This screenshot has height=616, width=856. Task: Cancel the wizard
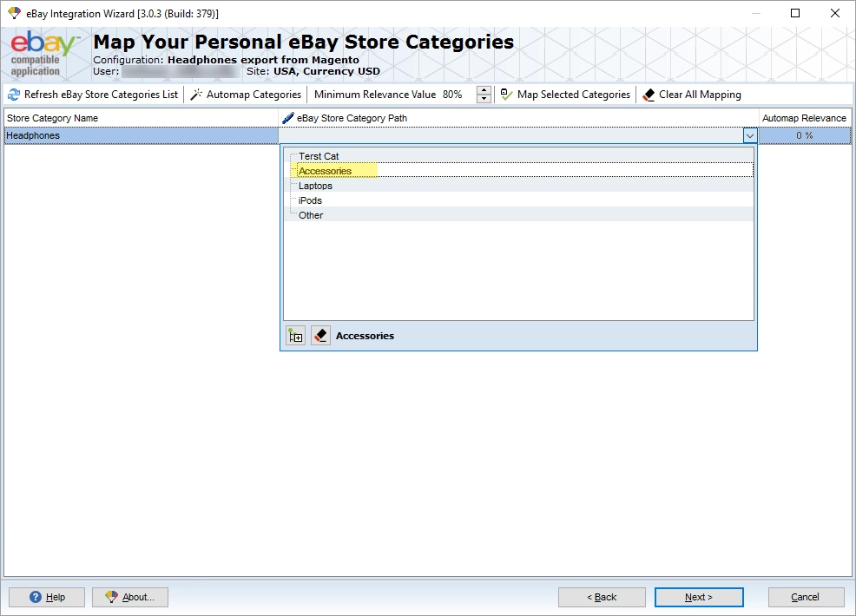pos(806,597)
